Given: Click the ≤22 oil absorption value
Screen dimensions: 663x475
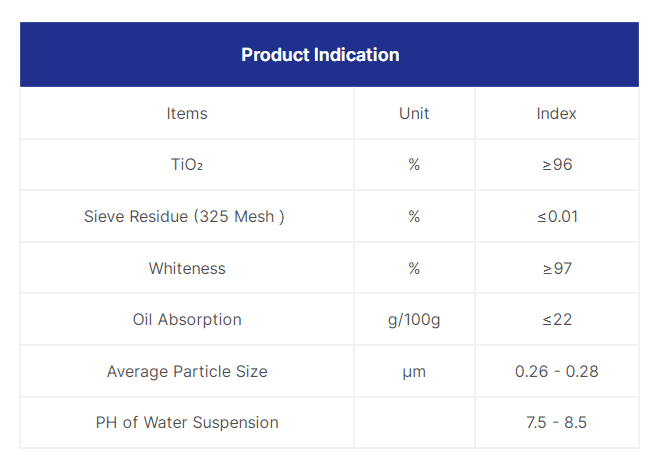Looking at the screenshot, I should [556, 320].
